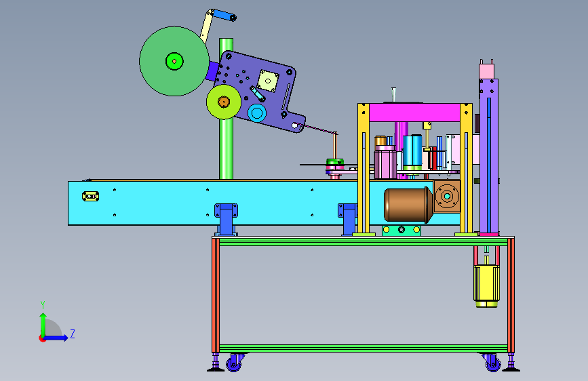The height and width of the screenshot is (381, 588).
Task: Click the blue caster wheel under the conveyor-side leg
Action: 233,364
